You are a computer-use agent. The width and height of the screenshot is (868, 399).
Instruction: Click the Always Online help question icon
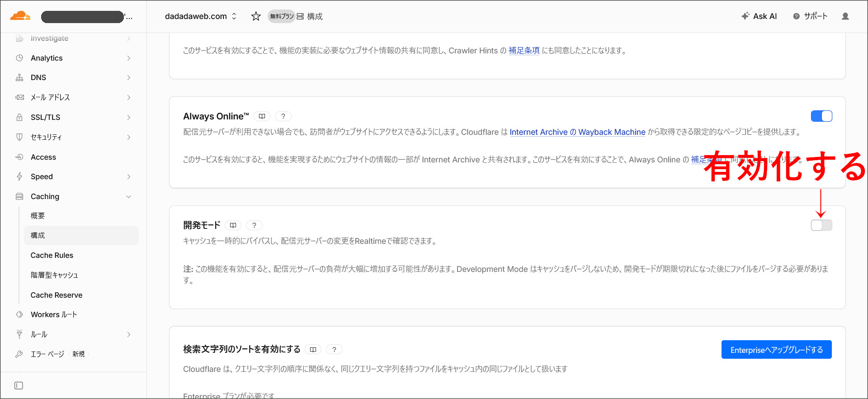pos(283,116)
